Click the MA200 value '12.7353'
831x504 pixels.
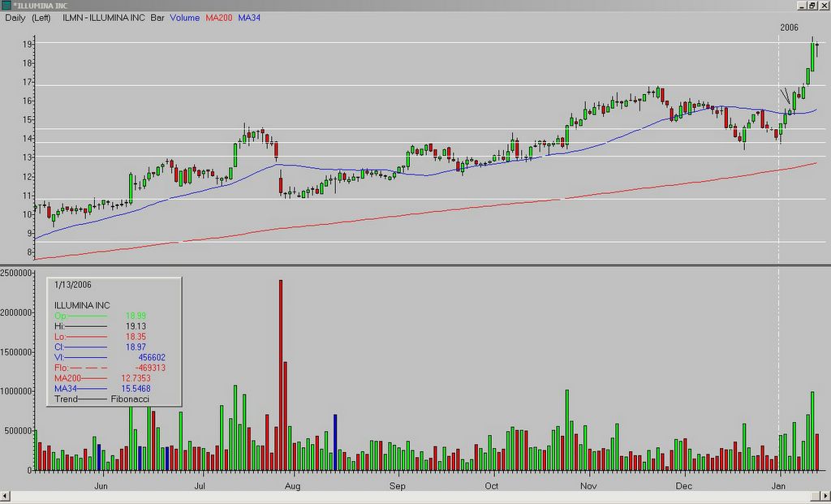pos(136,379)
